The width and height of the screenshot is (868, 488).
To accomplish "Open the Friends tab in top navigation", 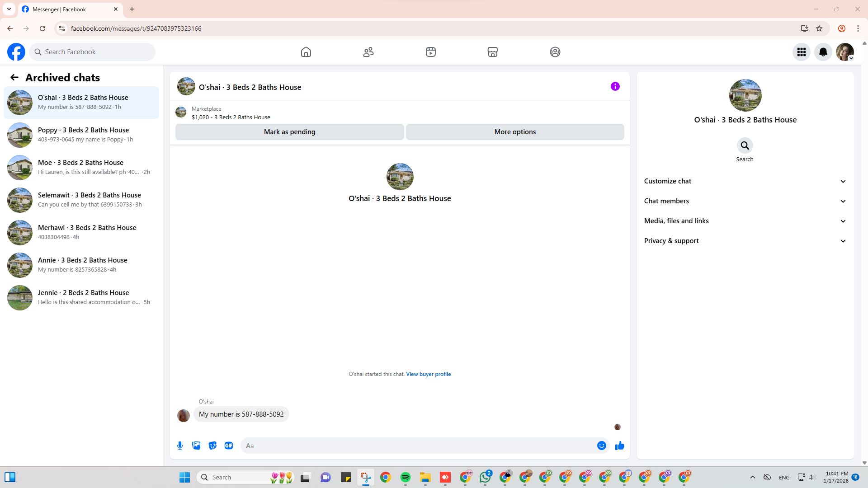I will (x=368, y=52).
